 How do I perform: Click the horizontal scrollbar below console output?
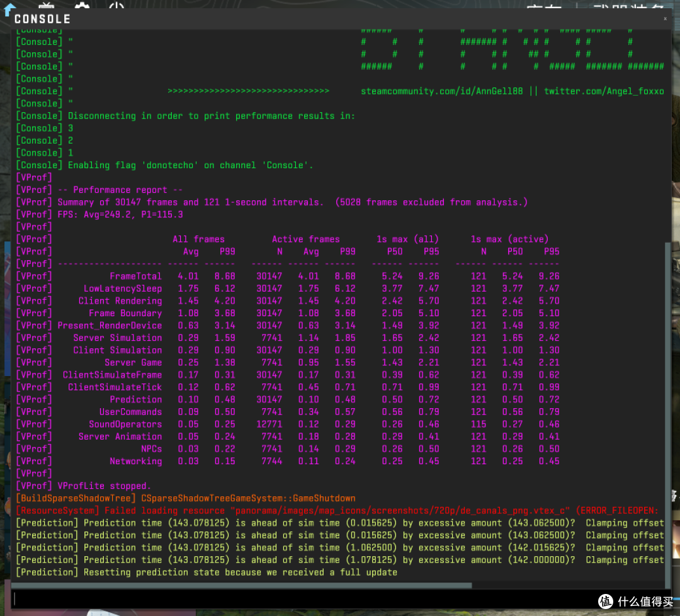pyautogui.click(x=243, y=585)
